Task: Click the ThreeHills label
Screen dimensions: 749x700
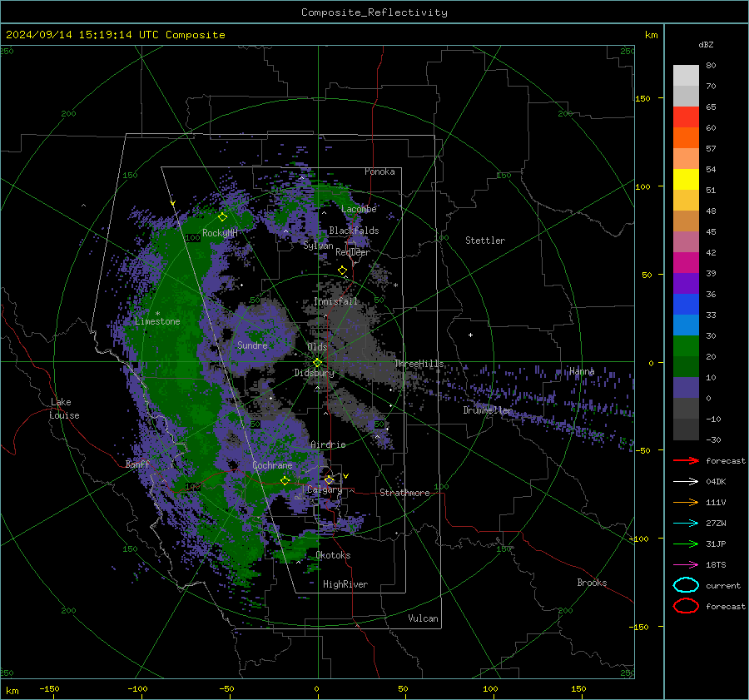Action: [x=419, y=364]
